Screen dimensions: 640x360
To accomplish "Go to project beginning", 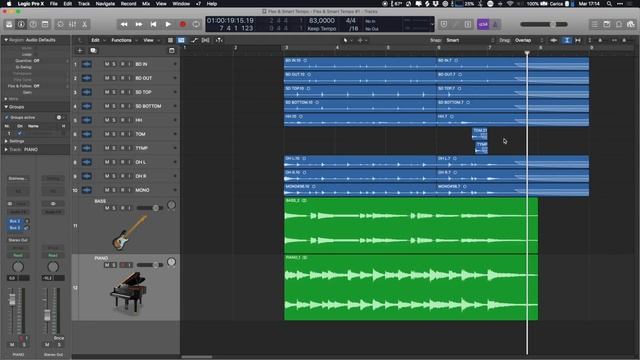I will (x=153, y=24).
